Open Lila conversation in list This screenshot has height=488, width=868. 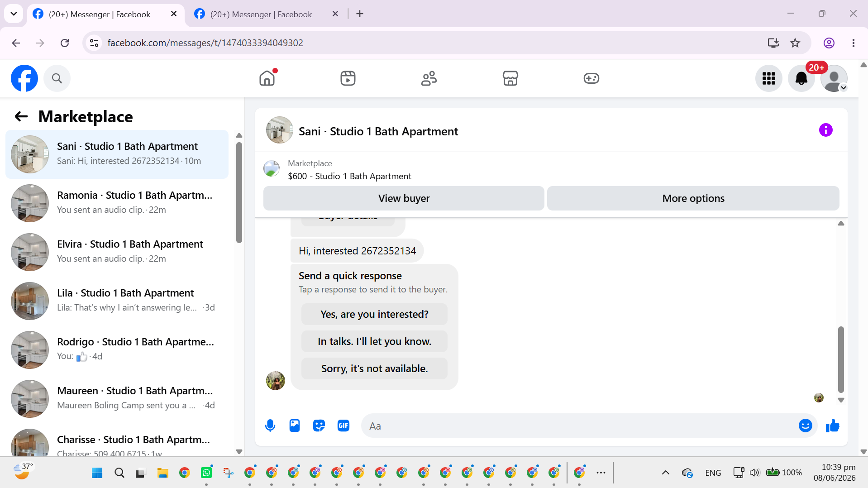[117, 301]
